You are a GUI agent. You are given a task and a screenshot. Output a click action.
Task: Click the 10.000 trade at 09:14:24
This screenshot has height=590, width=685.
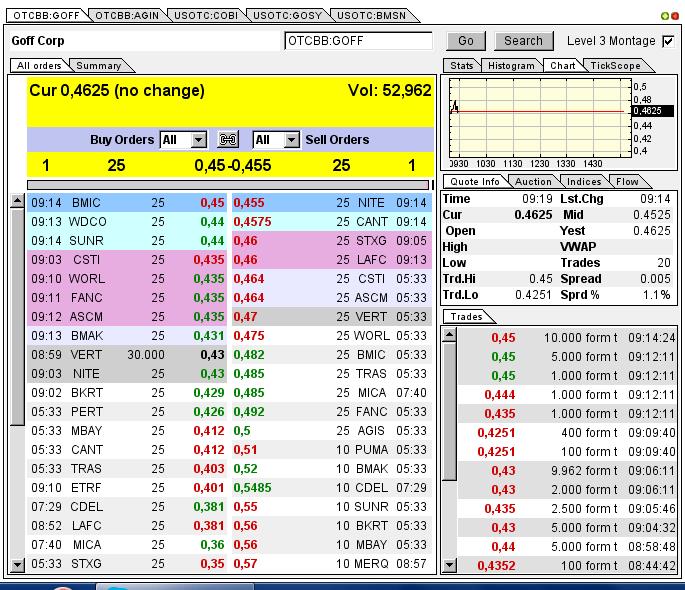(x=567, y=338)
